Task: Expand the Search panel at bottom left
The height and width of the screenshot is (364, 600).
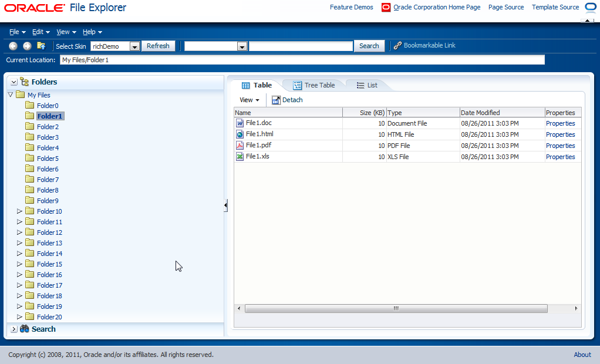Action: pos(12,329)
